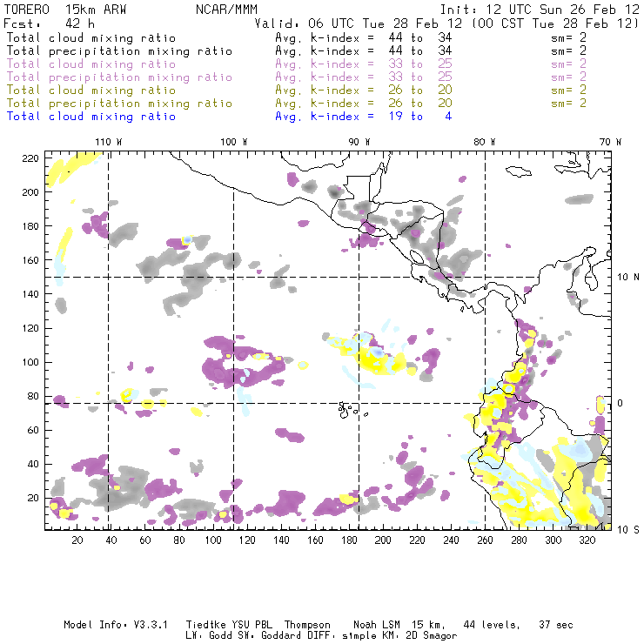Click the "37 sec" timestep text
Viewport: 644px width, 644px height.
556,625
